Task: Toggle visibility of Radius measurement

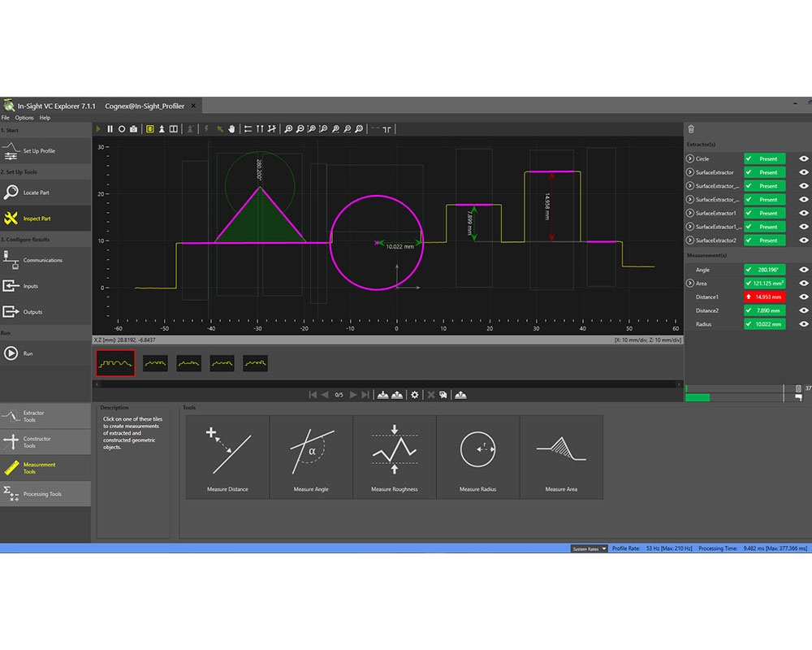Action: tap(803, 324)
